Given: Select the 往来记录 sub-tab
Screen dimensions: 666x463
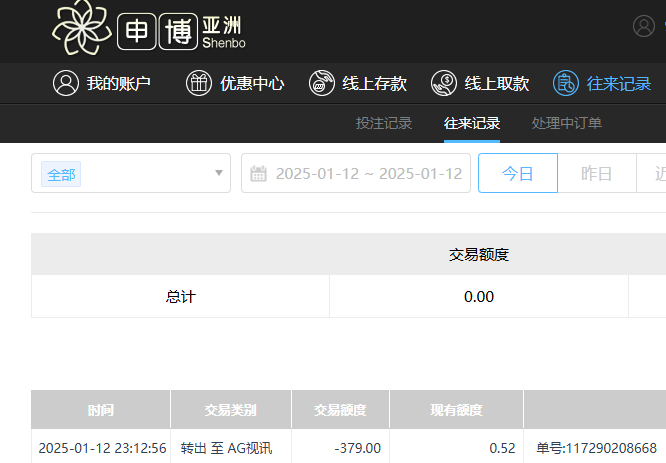Looking at the screenshot, I should click(x=472, y=123).
